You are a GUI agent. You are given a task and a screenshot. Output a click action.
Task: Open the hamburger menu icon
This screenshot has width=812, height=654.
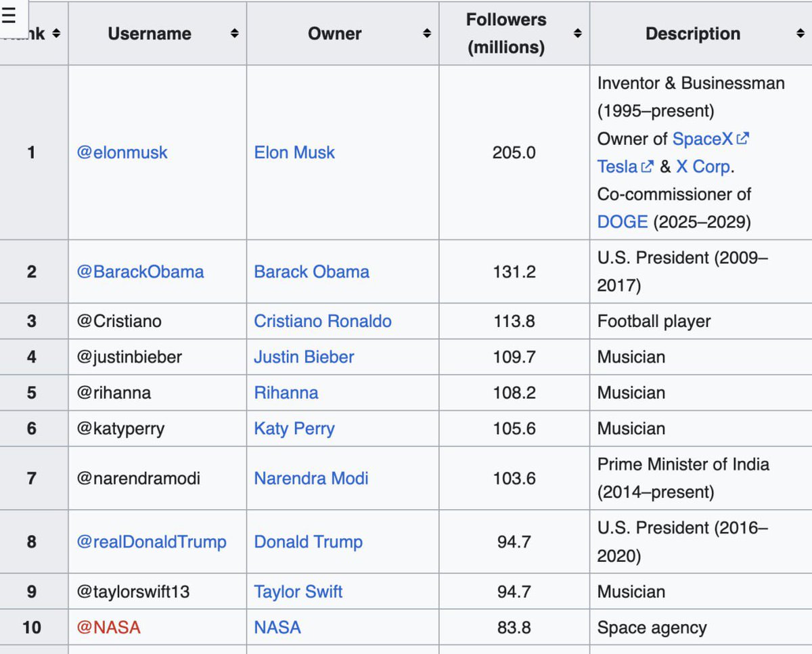click(8, 16)
